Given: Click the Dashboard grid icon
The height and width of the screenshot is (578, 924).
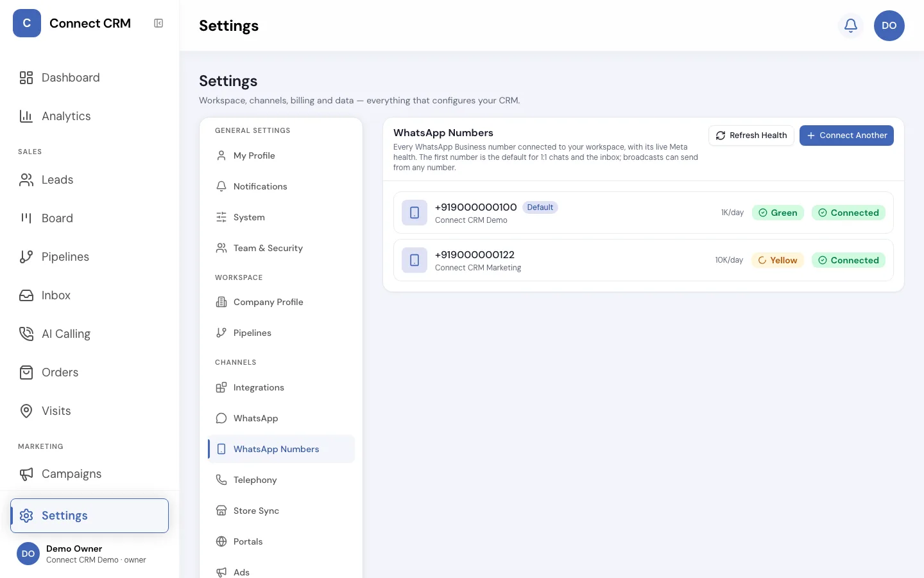Looking at the screenshot, I should click(x=26, y=78).
